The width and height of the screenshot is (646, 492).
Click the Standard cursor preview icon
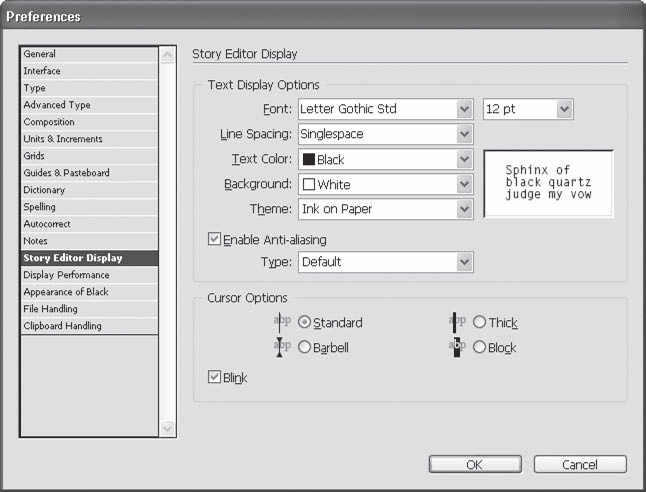point(282,323)
